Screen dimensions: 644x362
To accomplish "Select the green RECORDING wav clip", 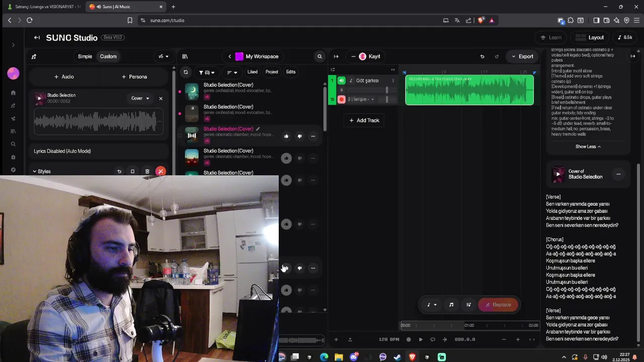I will click(469, 90).
